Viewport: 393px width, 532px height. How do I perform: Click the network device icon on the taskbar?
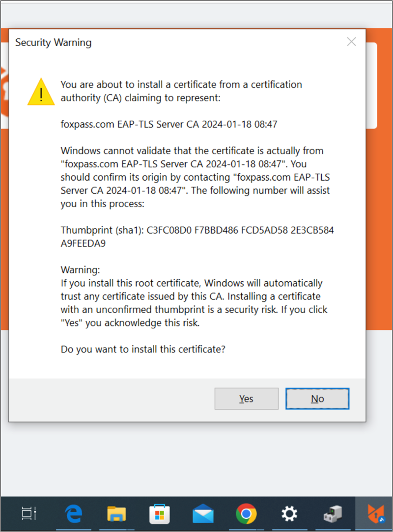point(333,513)
